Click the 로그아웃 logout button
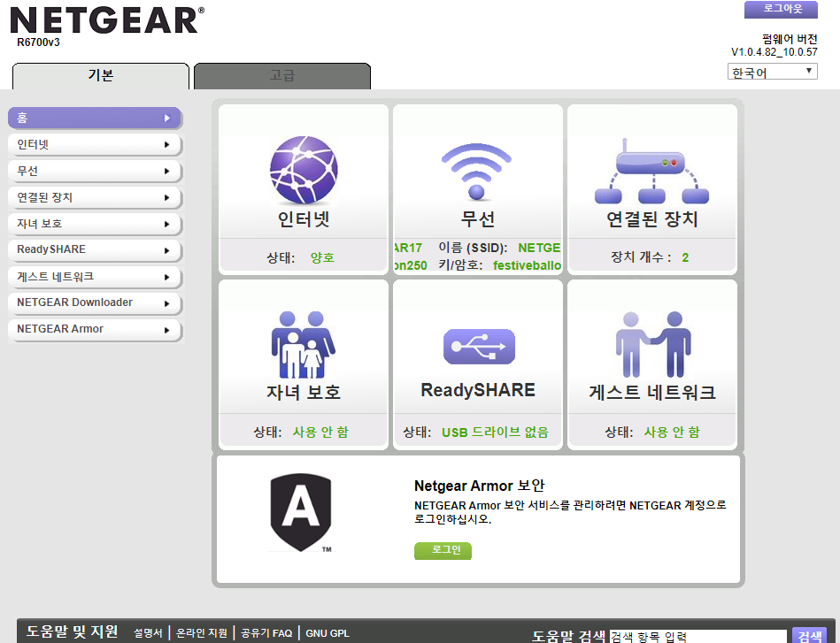 781,9
